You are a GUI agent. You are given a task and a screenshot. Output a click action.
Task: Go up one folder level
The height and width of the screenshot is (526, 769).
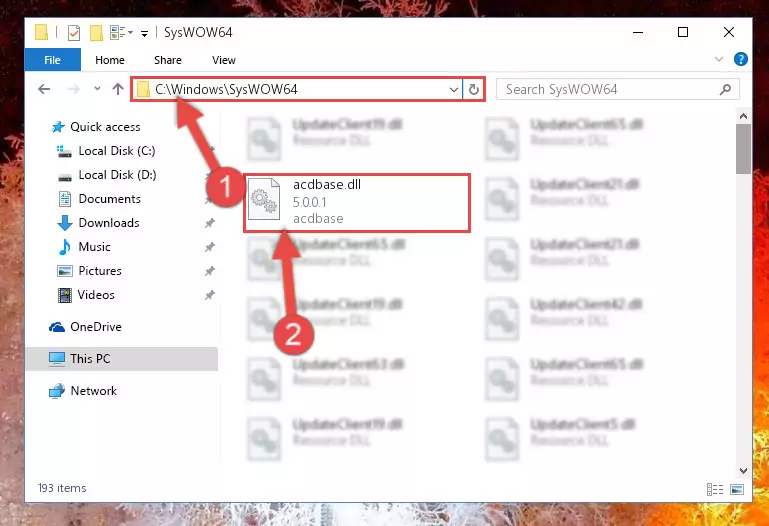[x=118, y=89]
